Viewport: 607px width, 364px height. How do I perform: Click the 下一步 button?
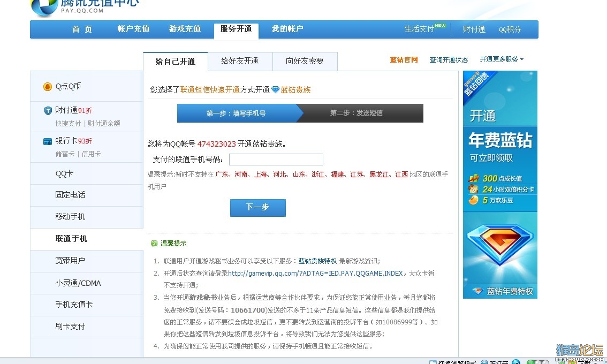click(x=258, y=208)
